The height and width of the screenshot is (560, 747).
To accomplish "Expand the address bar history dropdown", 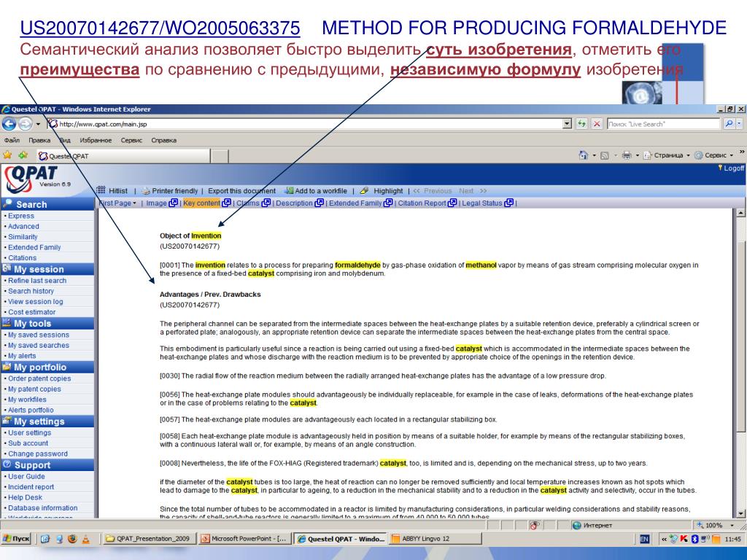I will (x=567, y=124).
